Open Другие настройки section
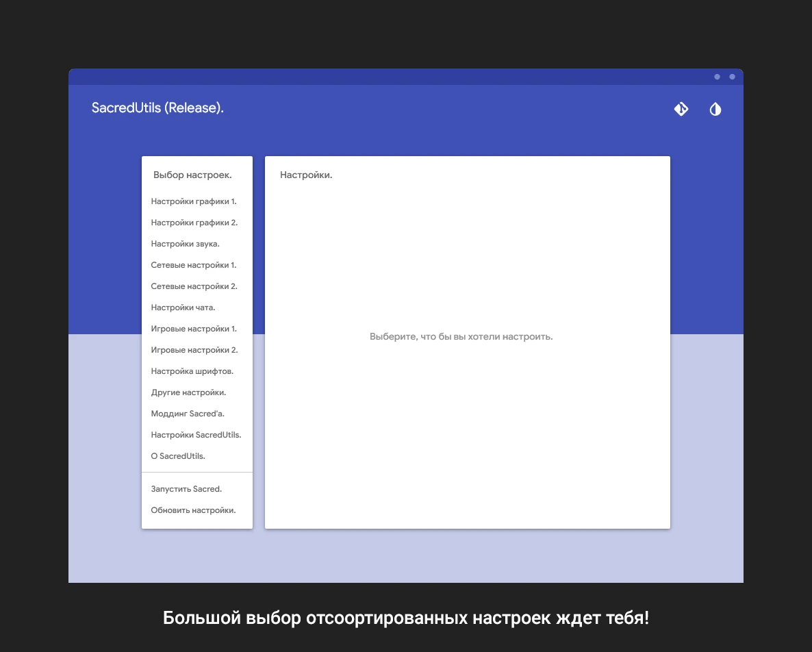 188,392
